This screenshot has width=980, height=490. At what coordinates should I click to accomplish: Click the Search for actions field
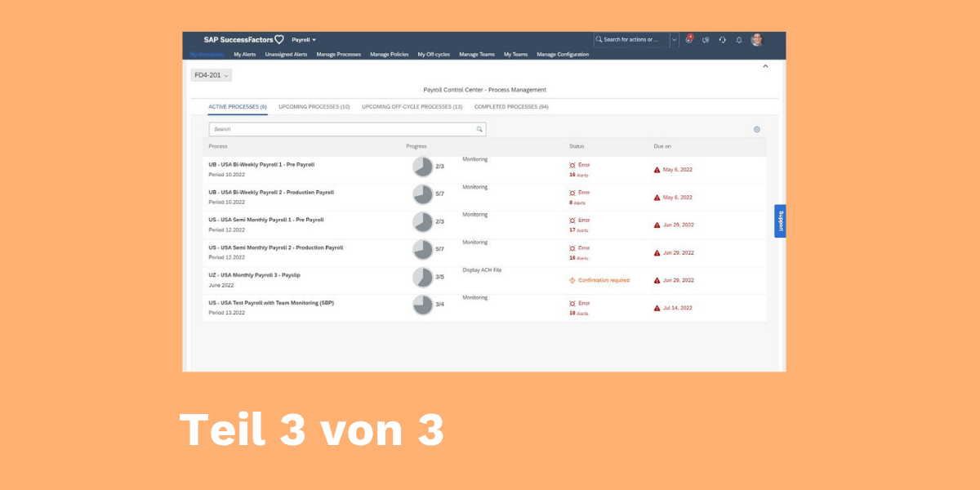coord(633,39)
